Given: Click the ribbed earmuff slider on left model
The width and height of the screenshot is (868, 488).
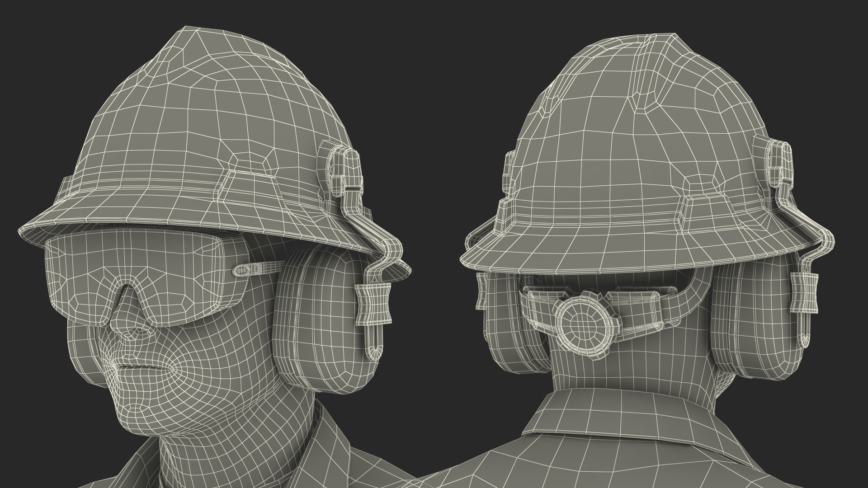Looking at the screenshot, I should (373, 304).
